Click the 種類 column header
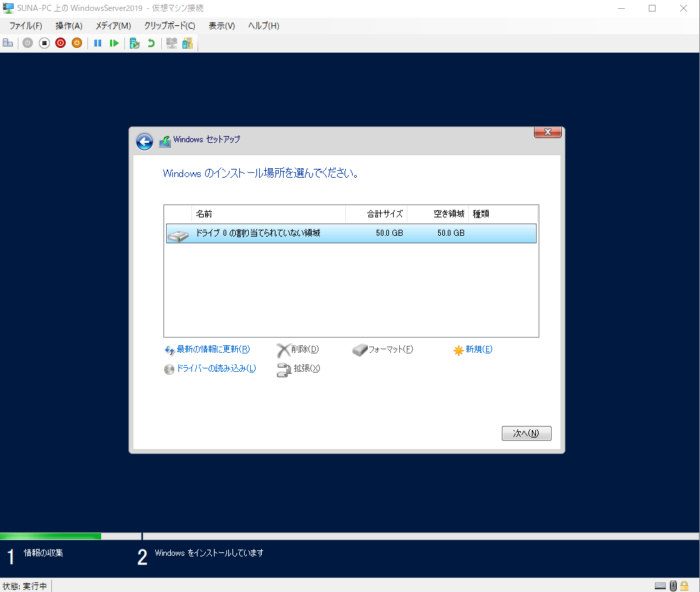 point(503,214)
